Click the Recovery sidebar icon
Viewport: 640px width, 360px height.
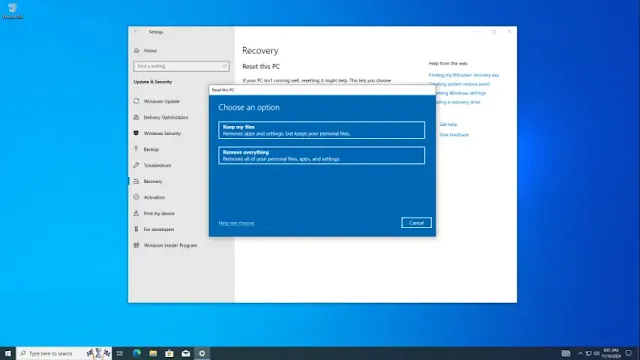coord(136,181)
